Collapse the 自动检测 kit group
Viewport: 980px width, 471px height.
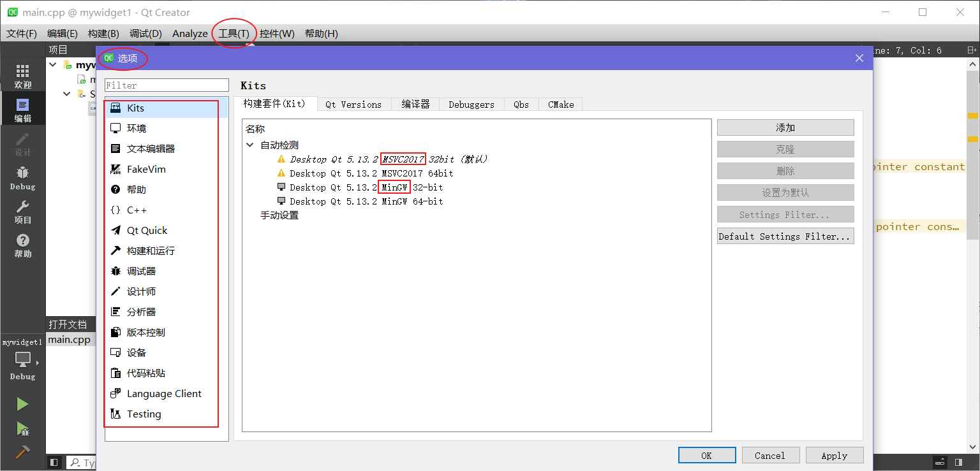coord(249,145)
